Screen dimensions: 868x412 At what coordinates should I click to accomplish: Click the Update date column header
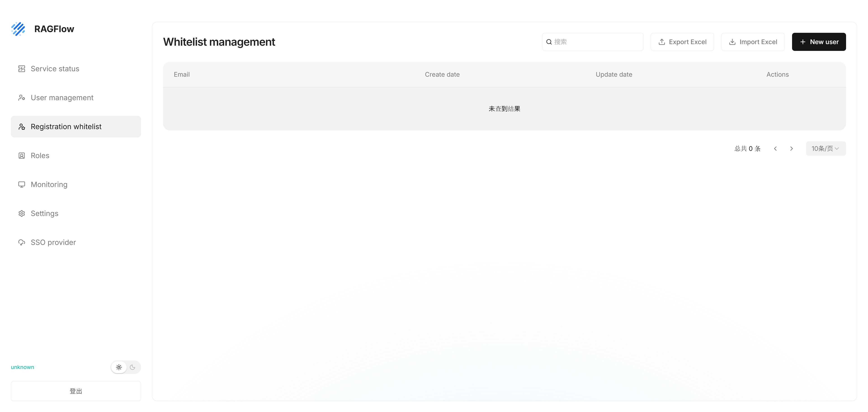click(x=614, y=75)
